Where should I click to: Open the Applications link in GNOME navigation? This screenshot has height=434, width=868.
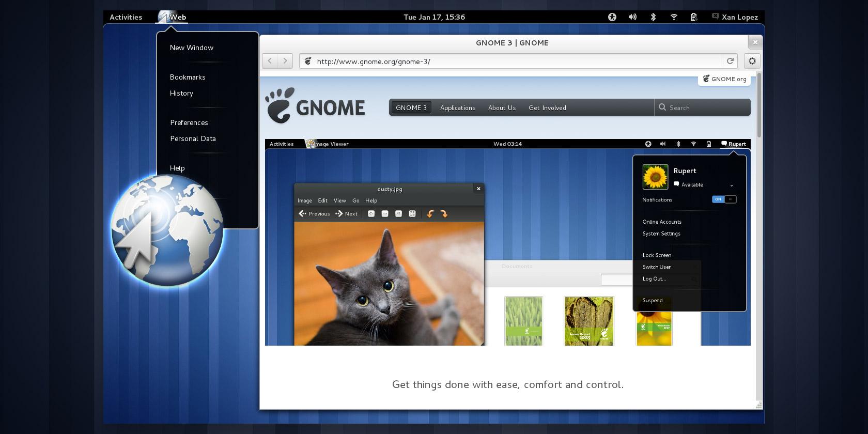point(458,107)
